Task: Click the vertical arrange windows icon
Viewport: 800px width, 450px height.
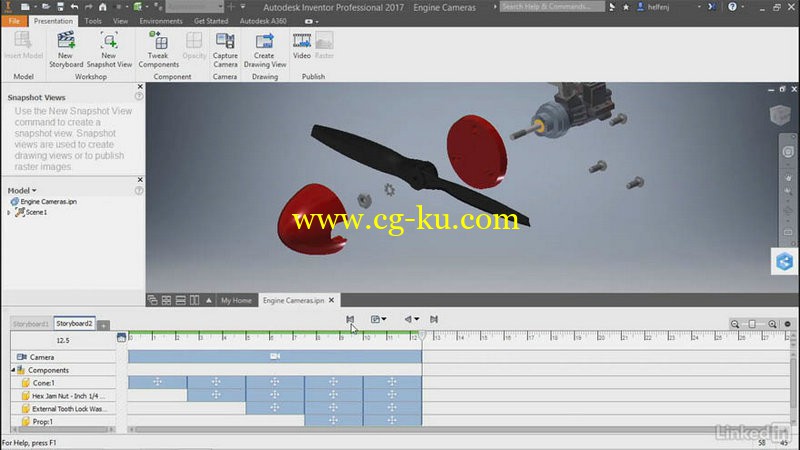Action: tap(194, 300)
